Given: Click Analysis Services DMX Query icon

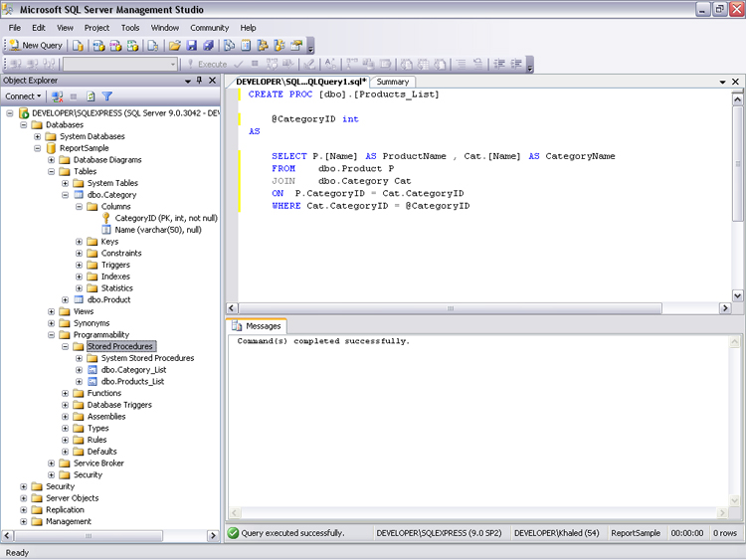Looking at the screenshot, I should (x=115, y=45).
